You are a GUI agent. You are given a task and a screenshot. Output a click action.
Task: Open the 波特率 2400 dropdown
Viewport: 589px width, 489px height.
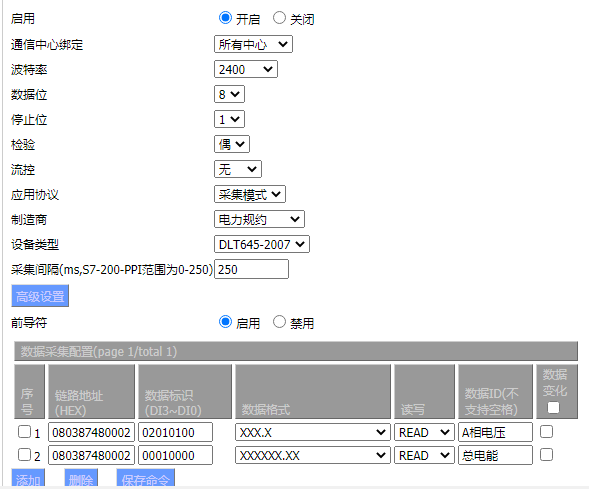point(246,69)
